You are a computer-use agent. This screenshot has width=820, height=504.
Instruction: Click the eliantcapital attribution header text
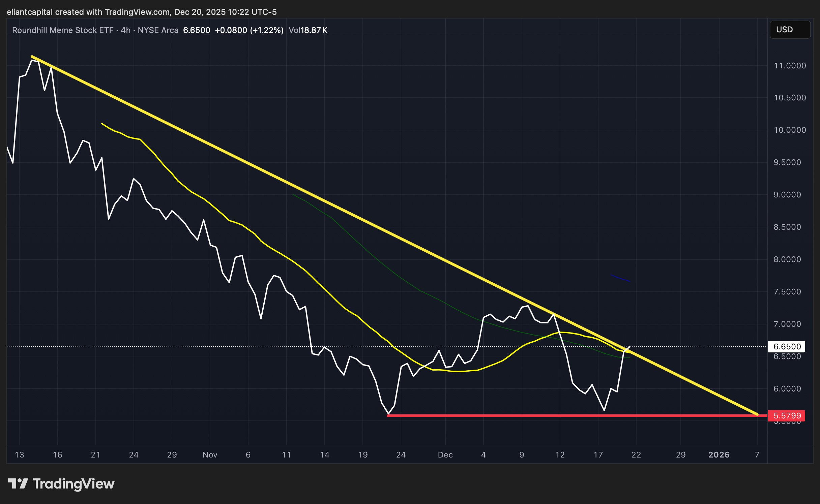142,12
